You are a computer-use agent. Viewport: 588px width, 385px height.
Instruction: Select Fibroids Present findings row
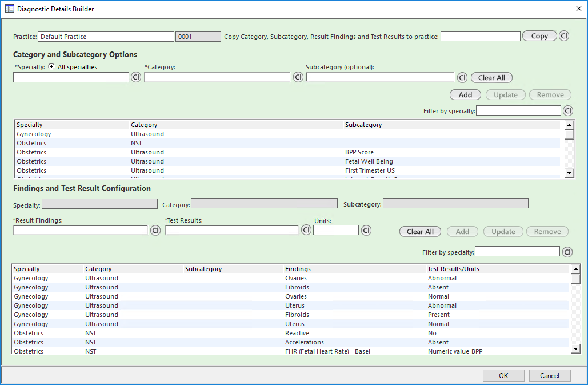290,315
